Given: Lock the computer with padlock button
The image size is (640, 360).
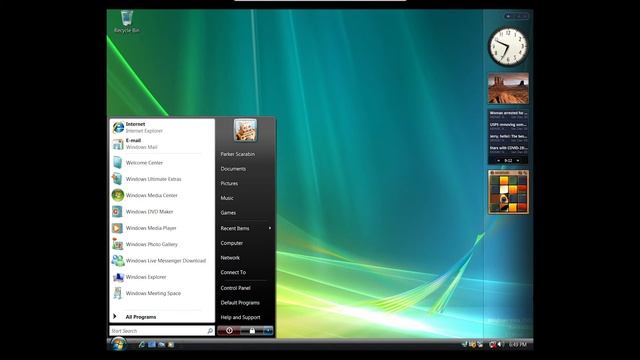Looking at the screenshot, I should point(252,331).
